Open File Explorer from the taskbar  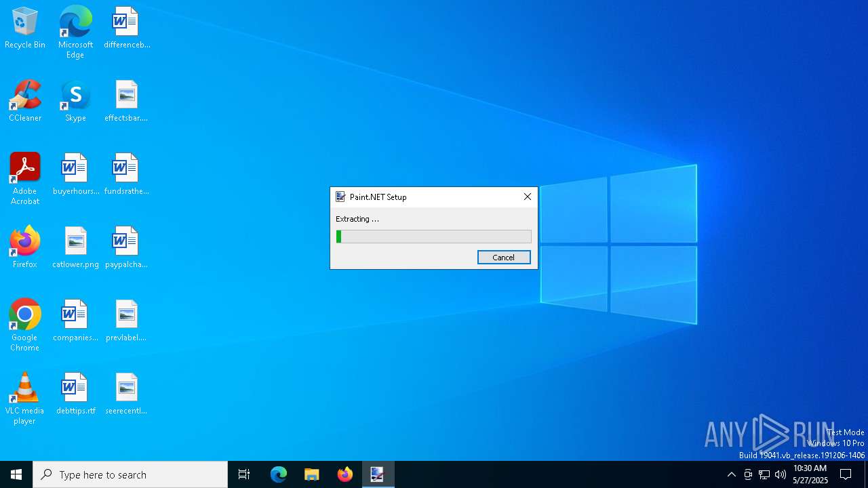pos(312,474)
